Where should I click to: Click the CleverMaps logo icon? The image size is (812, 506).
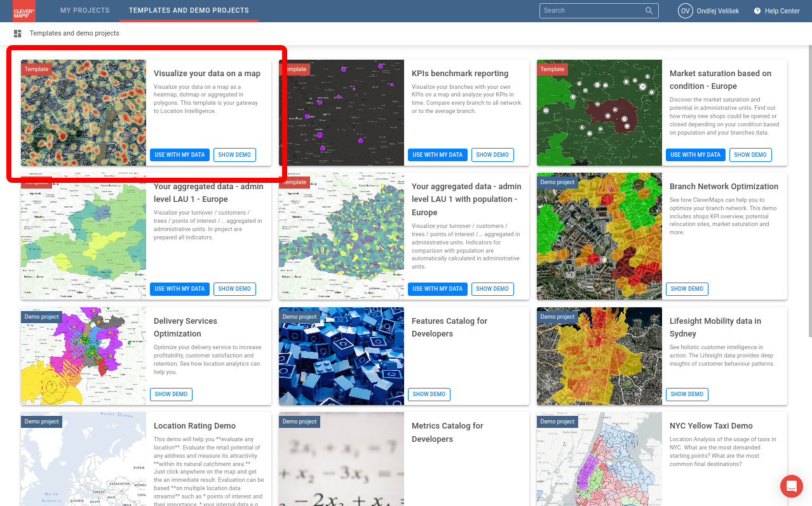tap(24, 11)
